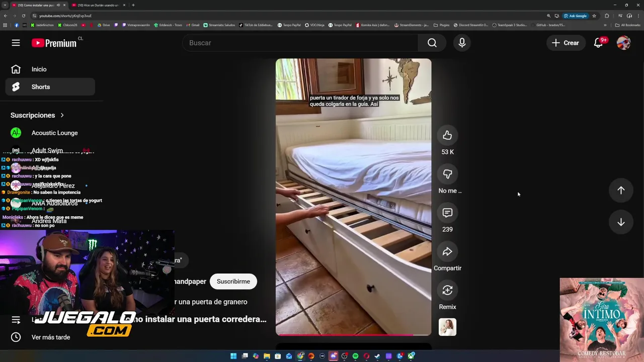Open the comments on this short

[447, 213]
